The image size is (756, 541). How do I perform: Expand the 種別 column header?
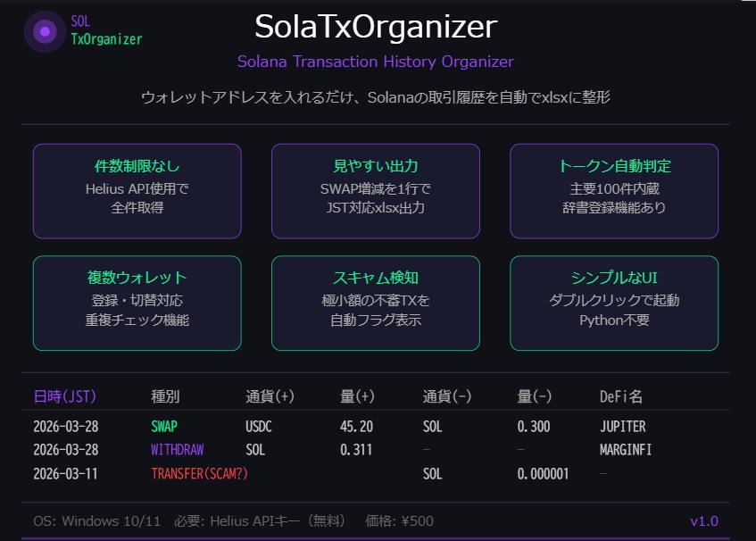163,396
